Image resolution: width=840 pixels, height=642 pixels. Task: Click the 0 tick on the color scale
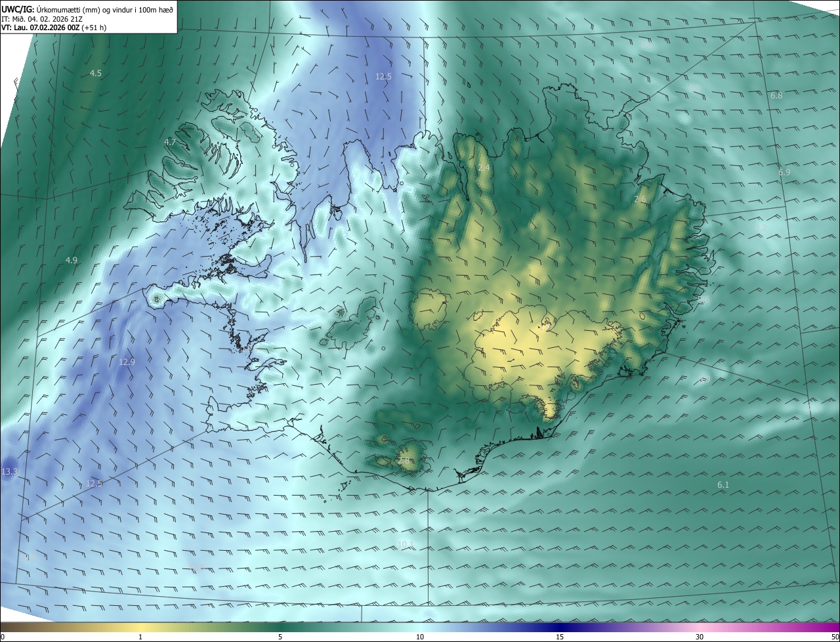pyautogui.click(x=2, y=637)
